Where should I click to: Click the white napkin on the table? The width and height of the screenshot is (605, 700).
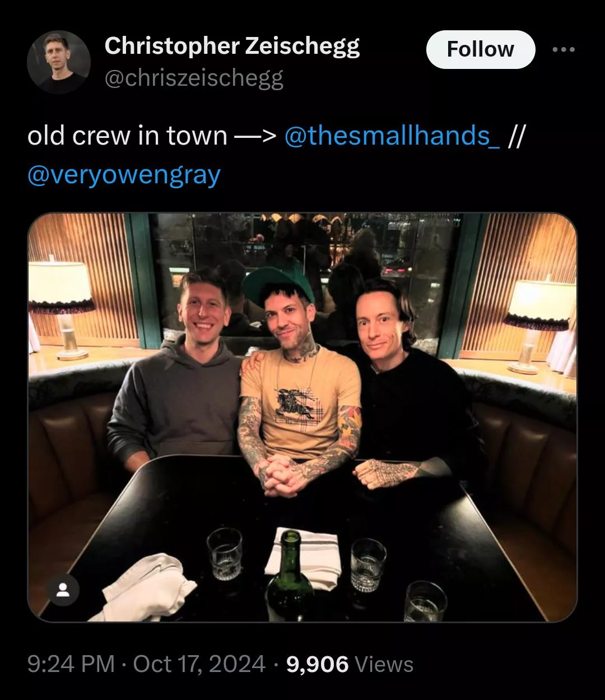pos(148,586)
